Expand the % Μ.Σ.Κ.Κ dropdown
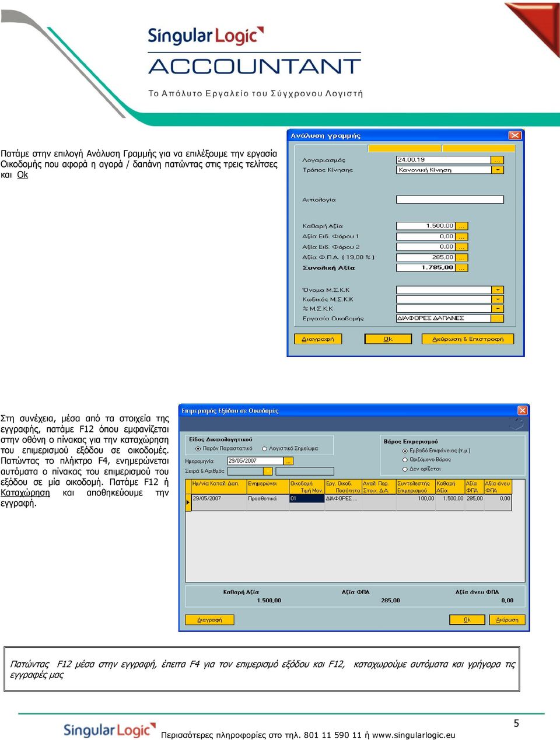Image resolution: width=560 pixels, height=740 pixels. [498, 309]
